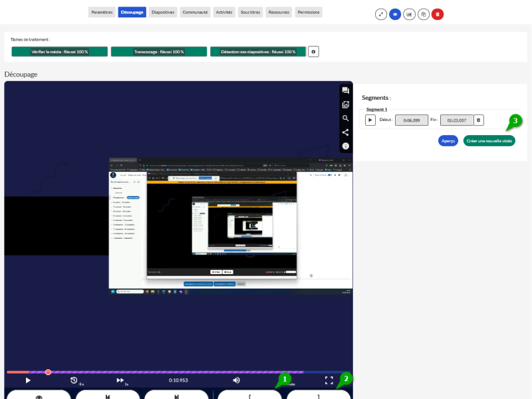Viewport: 532px width, 399px height.
Task: Click the red delete media icon
Action: pyautogui.click(x=438, y=14)
